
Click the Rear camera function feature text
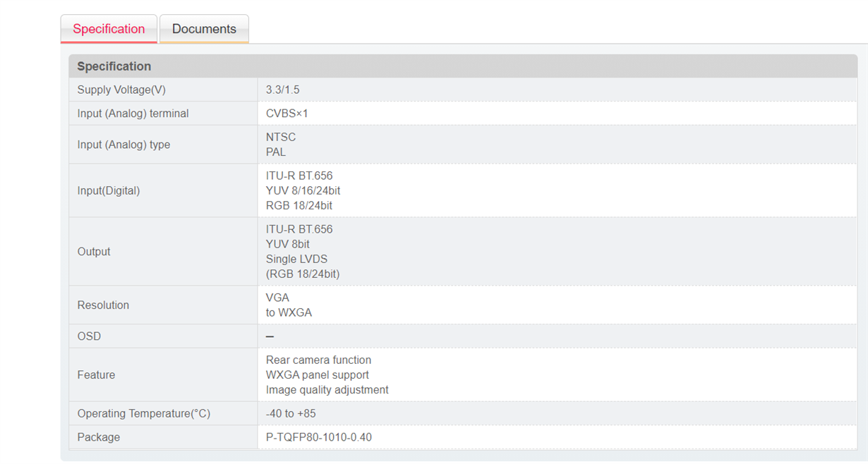[x=318, y=360]
